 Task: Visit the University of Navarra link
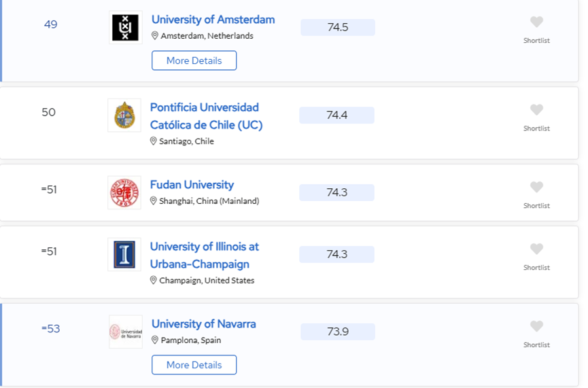point(203,324)
